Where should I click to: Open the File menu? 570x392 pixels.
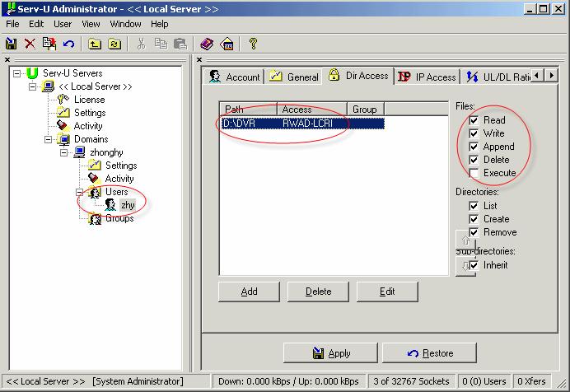point(12,24)
